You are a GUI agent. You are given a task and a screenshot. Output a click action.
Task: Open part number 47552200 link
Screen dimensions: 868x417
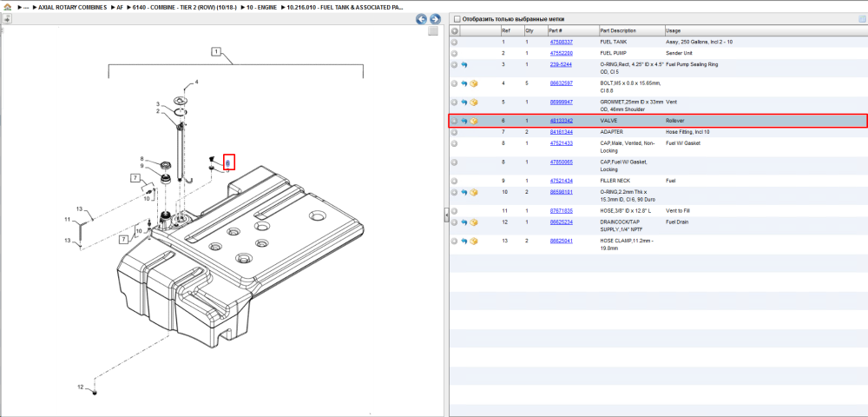click(x=562, y=53)
